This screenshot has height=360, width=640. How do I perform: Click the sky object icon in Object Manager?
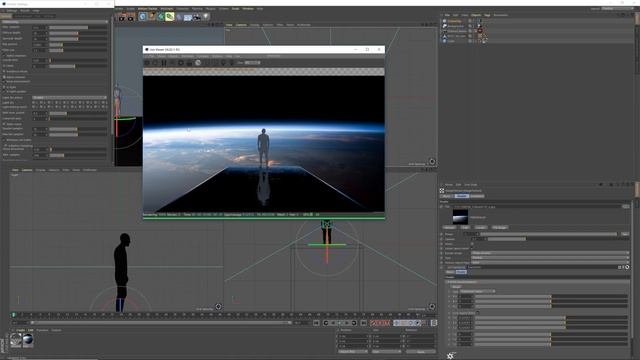[x=444, y=21]
